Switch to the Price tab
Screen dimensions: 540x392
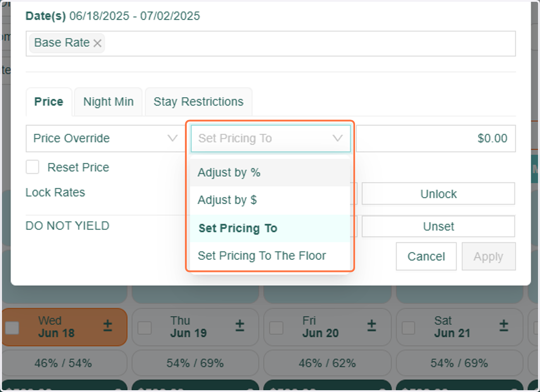(x=49, y=102)
